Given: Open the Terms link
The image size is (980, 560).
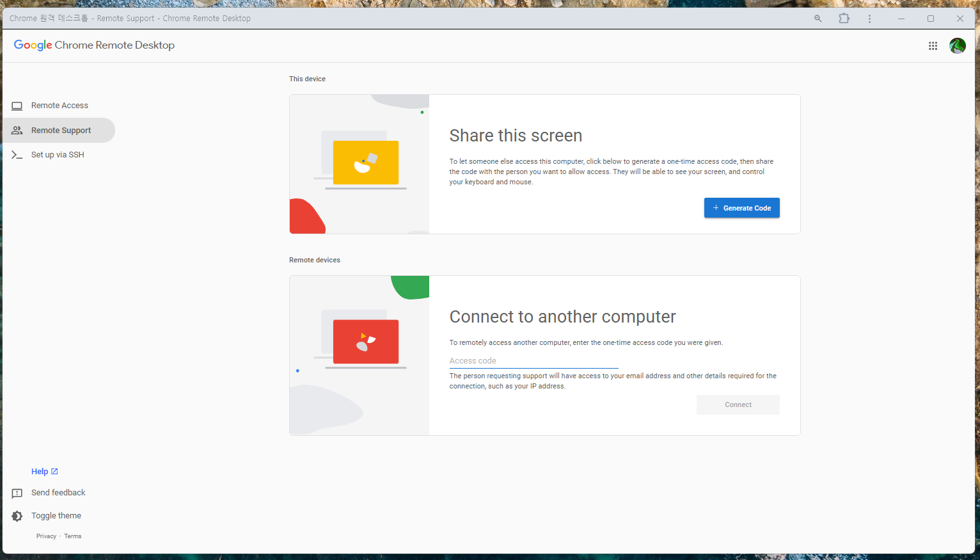Looking at the screenshot, I should (73, 536).
